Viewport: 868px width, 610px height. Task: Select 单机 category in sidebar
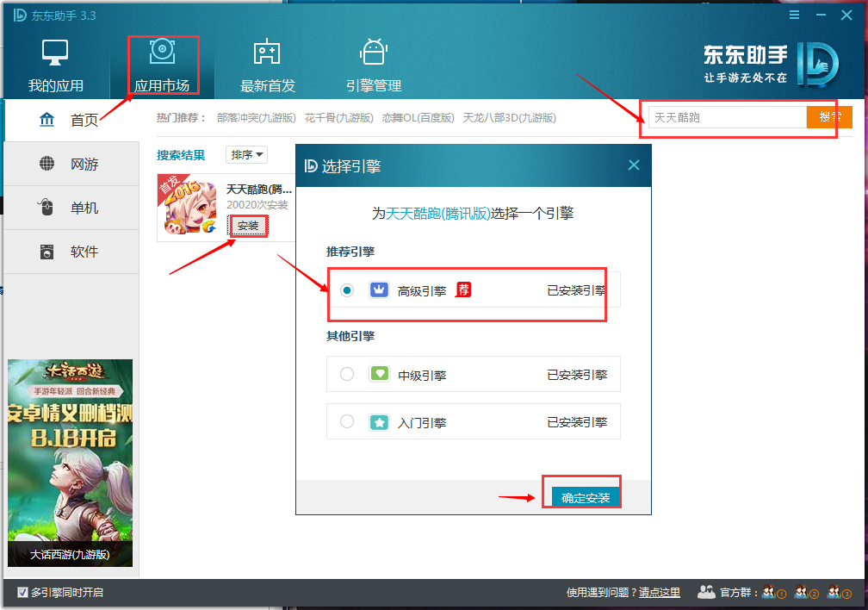71,208
